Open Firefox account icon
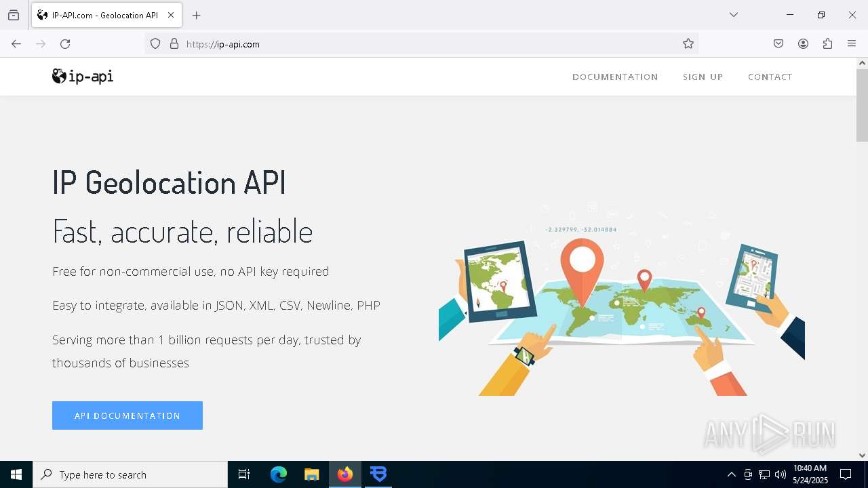The image size is (868, 488). pyautogui.click(x=803, y=44)
